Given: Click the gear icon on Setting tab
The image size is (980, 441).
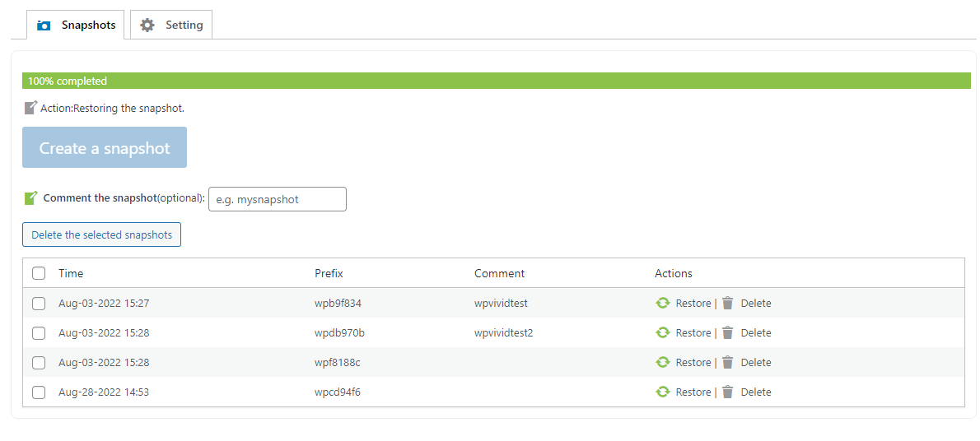Looking at the screenshot, I should 147,25.
